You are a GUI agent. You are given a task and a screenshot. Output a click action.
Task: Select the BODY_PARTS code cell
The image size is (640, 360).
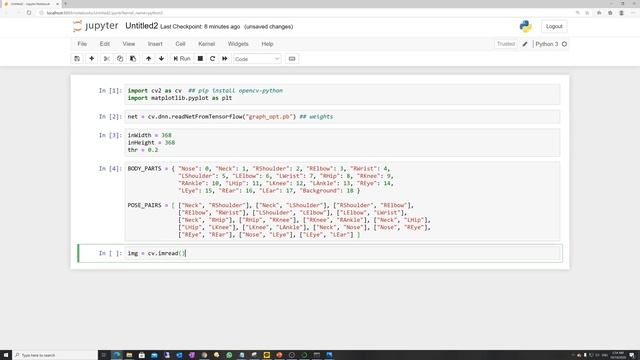point(342,202)
